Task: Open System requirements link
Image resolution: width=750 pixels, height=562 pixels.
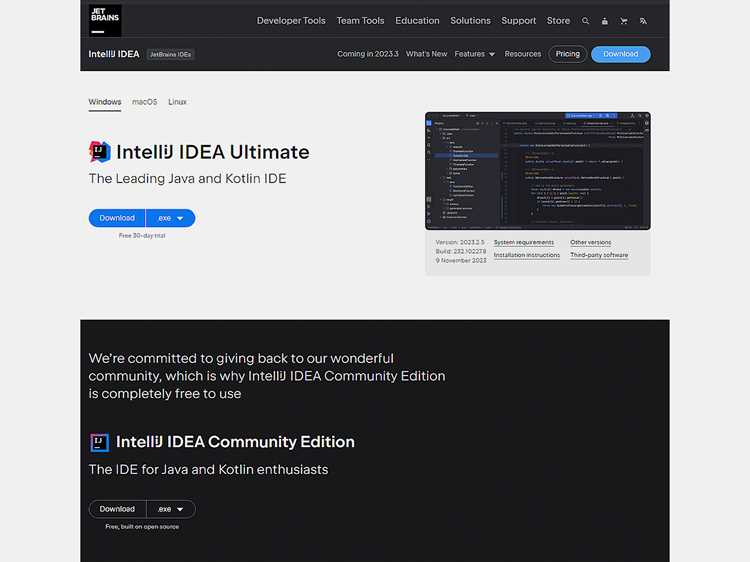Action: coord(524,242)
